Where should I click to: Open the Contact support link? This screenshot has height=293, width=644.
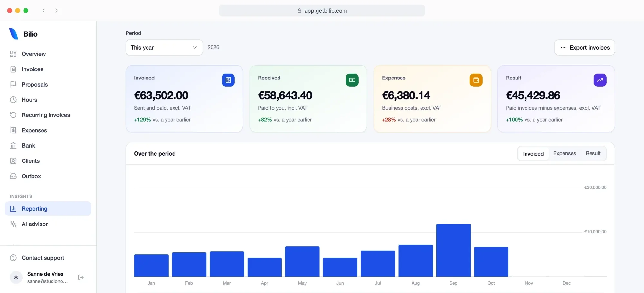[43, 258]
